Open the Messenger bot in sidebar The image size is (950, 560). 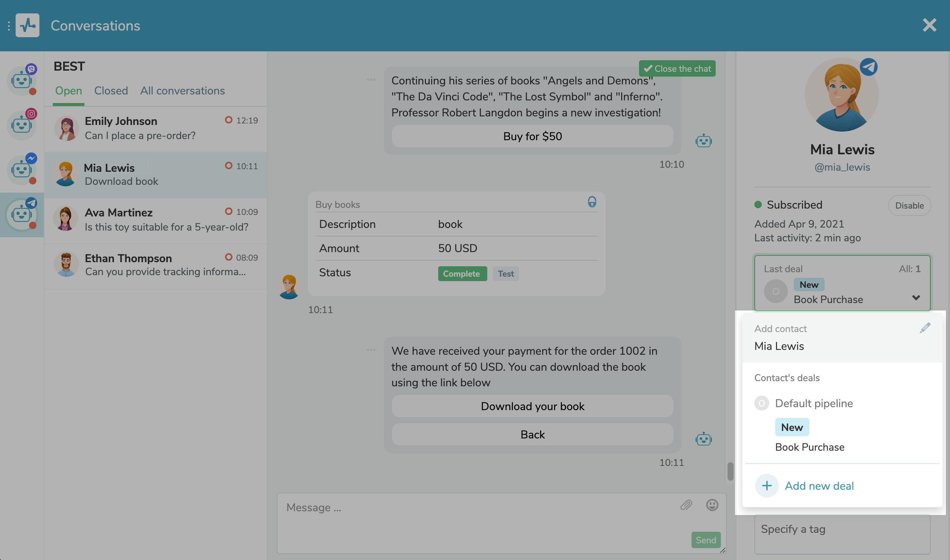pyautogui.click(x=22, y=170)
